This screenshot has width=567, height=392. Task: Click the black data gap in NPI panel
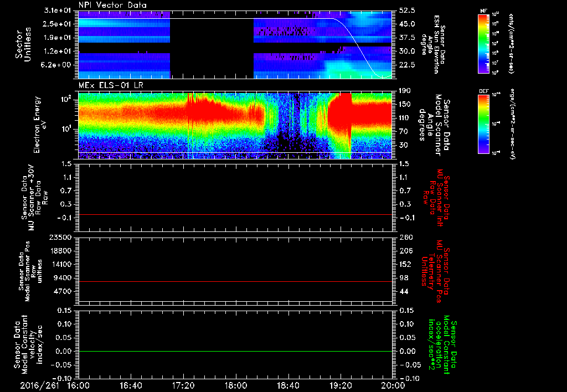[x=212, y=44]
